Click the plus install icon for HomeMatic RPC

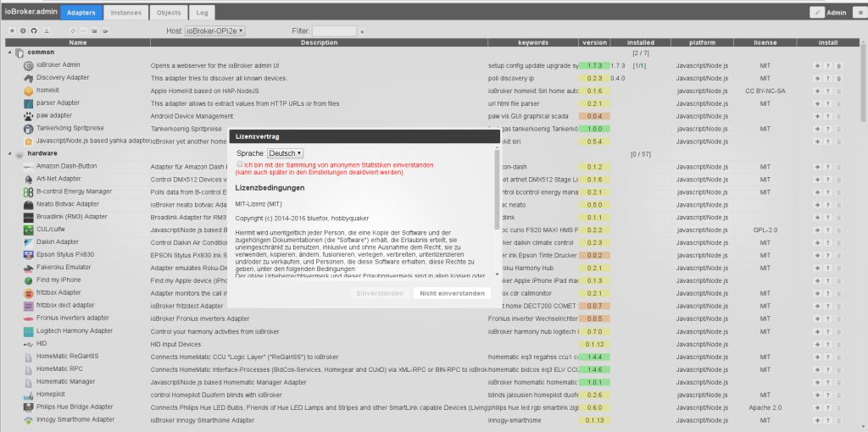[817, 369]
